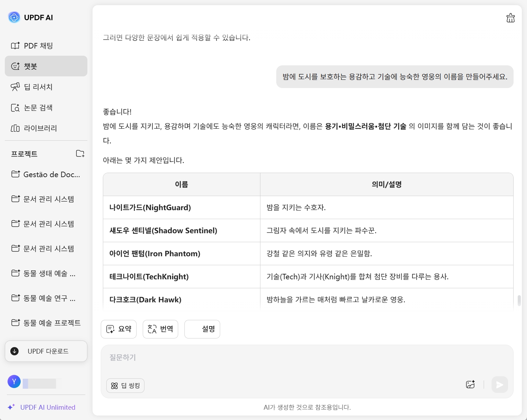Click the '좋습니다!' reply line
The height and width of the screenshot is (420, 527).
[x=117, y=112]
